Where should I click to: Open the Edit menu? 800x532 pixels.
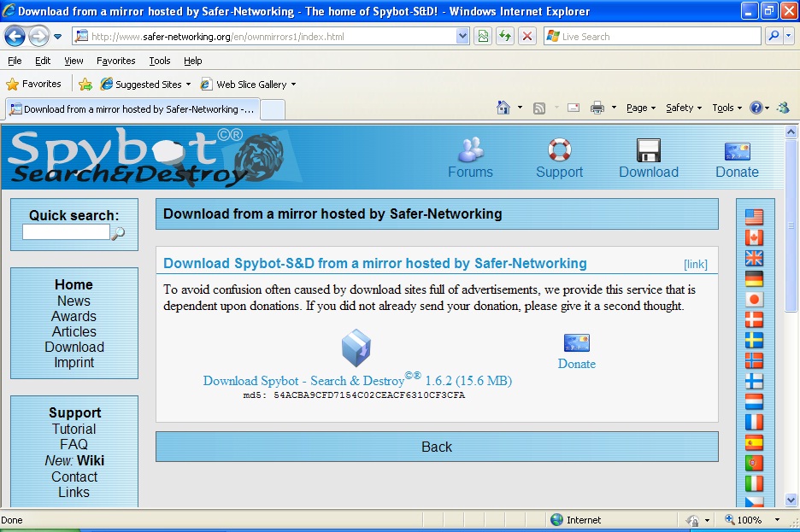click(43, 61)
